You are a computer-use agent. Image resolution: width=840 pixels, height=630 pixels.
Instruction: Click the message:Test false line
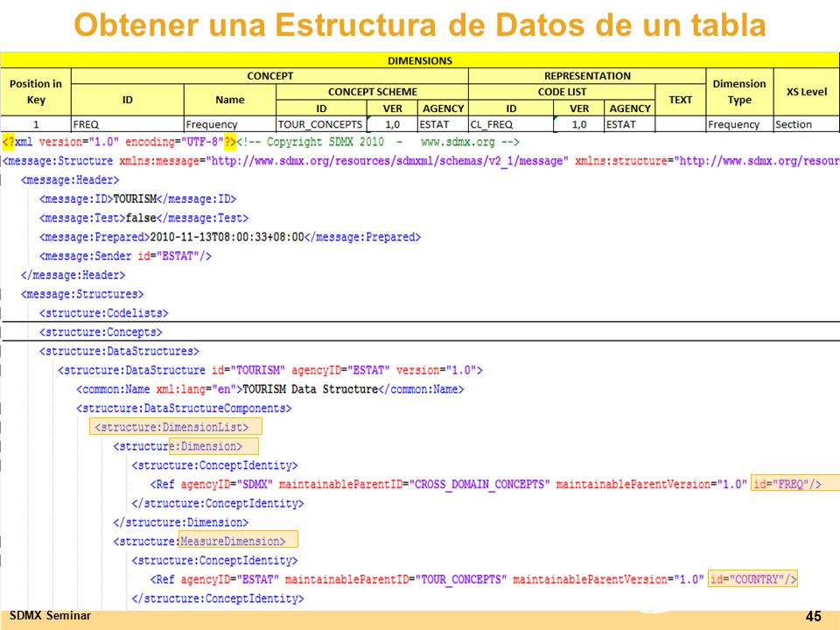143,218
